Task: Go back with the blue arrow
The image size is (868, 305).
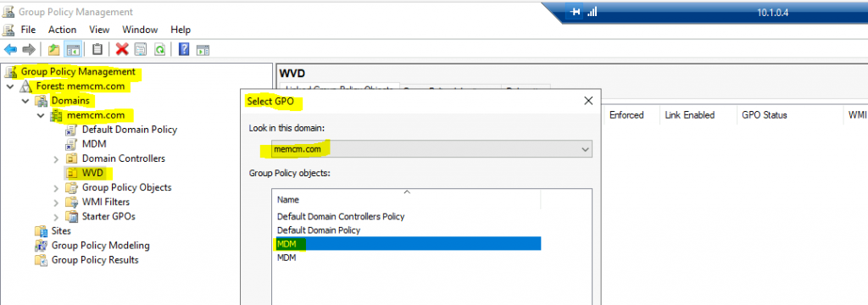Action: point(10,50)
